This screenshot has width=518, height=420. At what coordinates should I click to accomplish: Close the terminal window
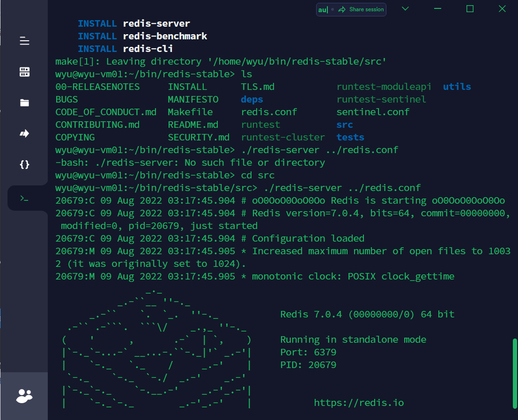coord(502,9)
